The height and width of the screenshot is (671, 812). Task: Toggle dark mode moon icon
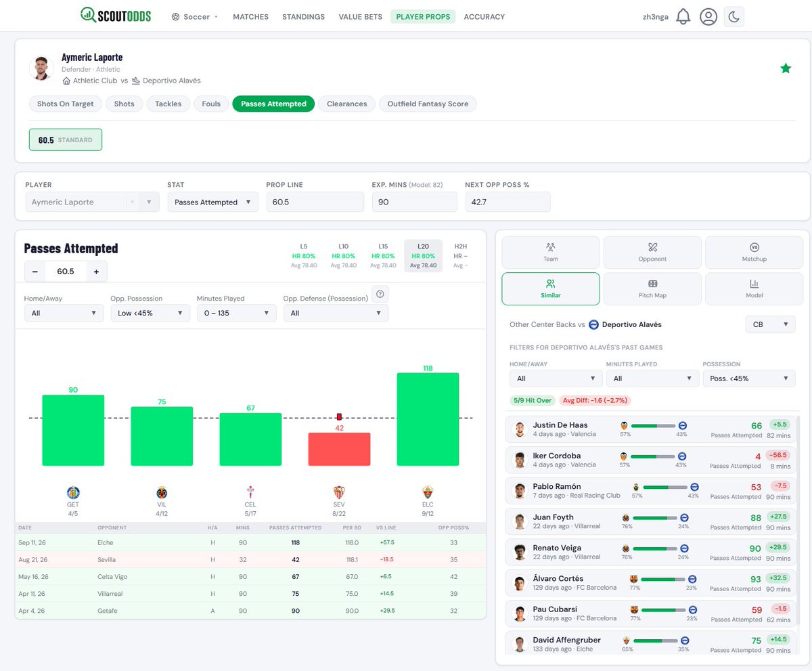(x=734, y=17)
